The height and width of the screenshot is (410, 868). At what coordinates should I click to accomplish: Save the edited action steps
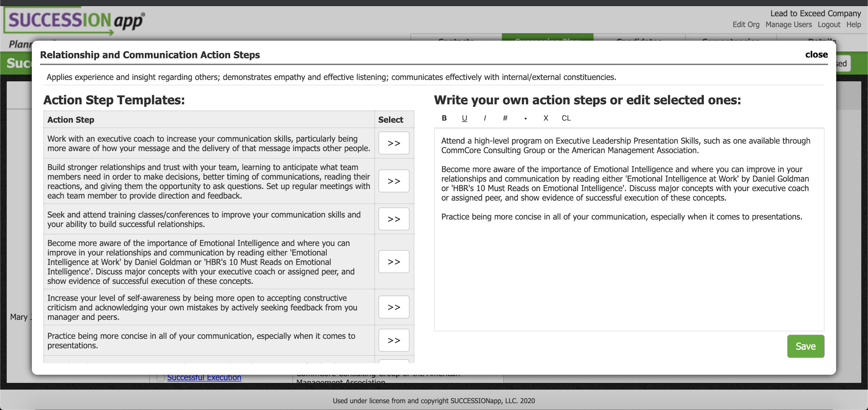tap(806, 346)
